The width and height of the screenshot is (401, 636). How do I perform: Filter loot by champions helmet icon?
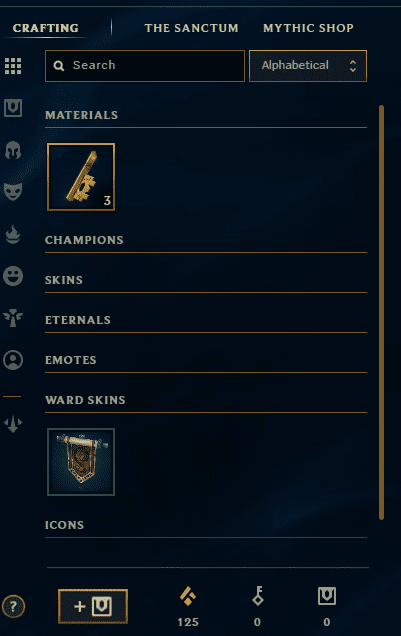tap(13, 150)
